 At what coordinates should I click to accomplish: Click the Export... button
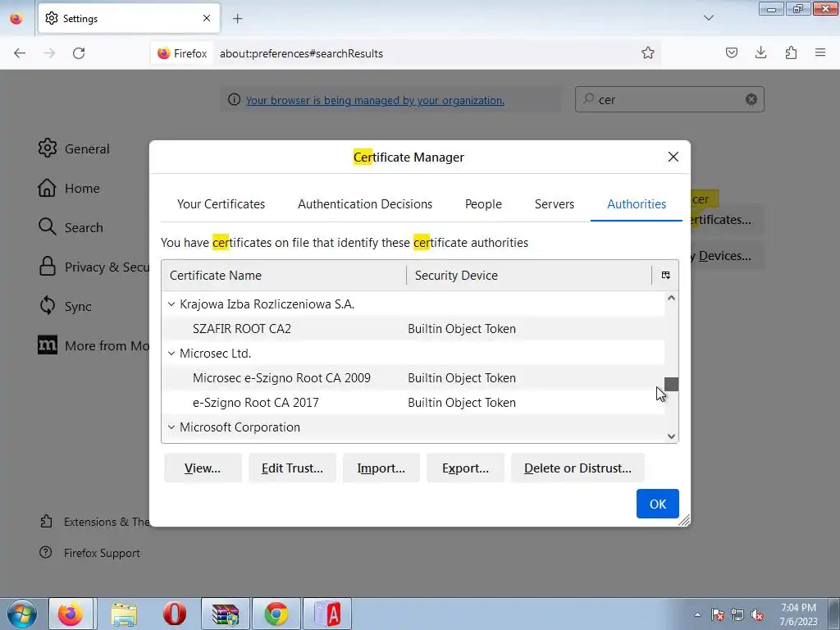click(465, 468)
